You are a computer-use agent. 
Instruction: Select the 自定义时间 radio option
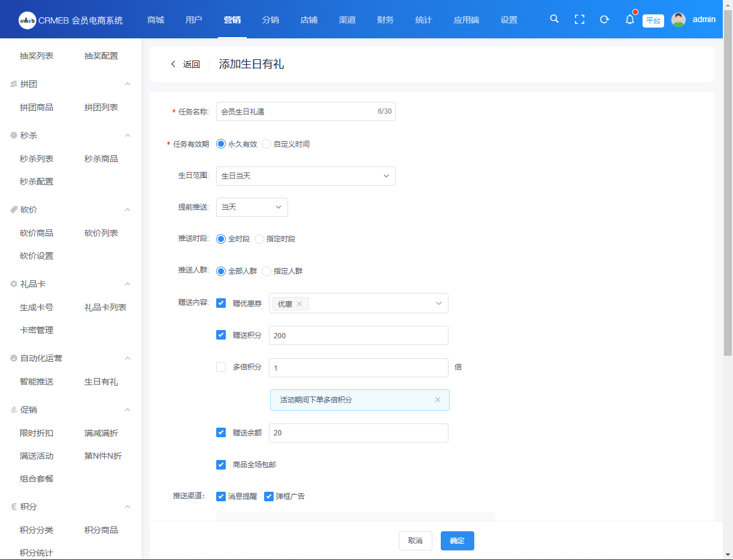[267, 144]
